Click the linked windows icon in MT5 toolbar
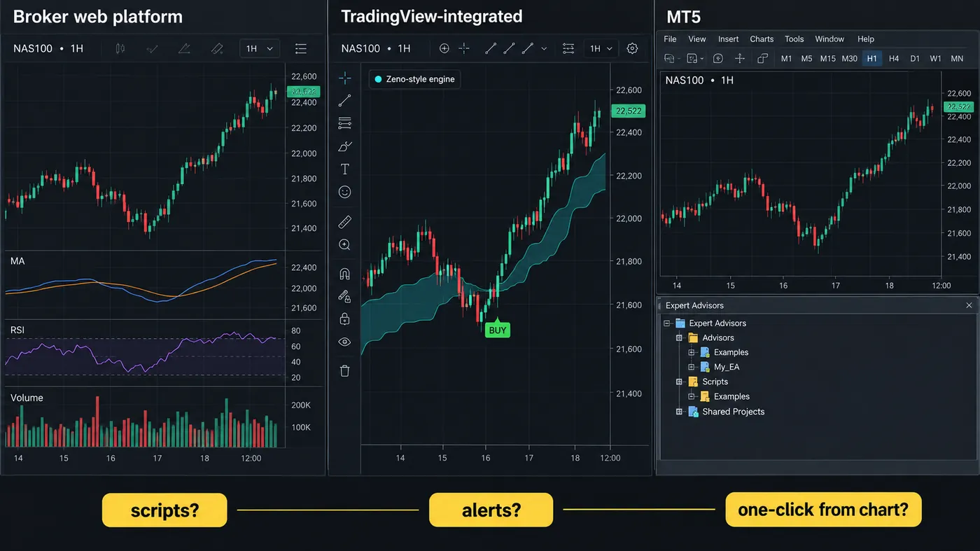Screen dimensions: 980x551 (x=762, y=59)
